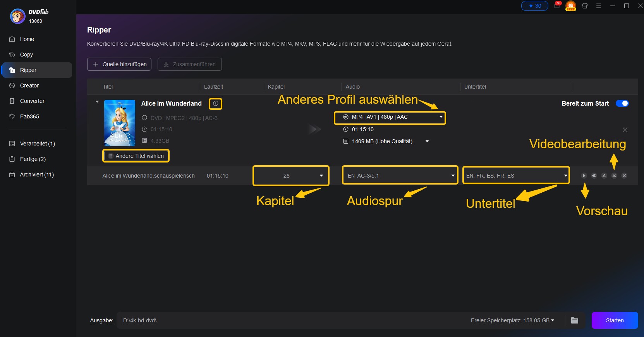
Task: Open the notifications icon with 16 badge
Action: point(557,5)
